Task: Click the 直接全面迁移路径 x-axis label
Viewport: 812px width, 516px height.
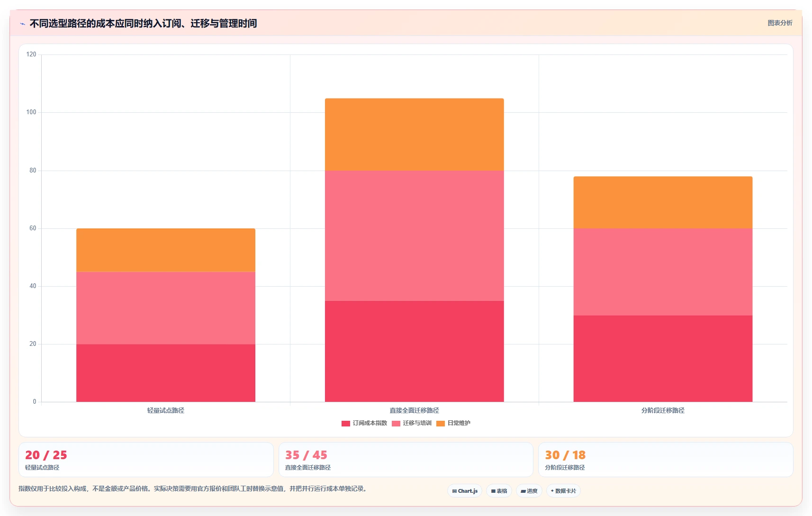Action: point(415,410)
